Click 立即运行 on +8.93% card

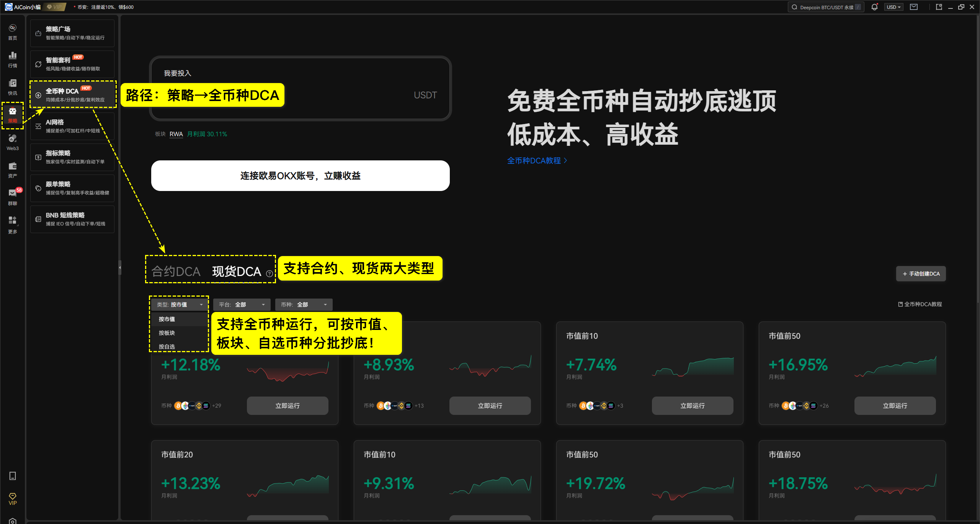(x=490, y=406)
